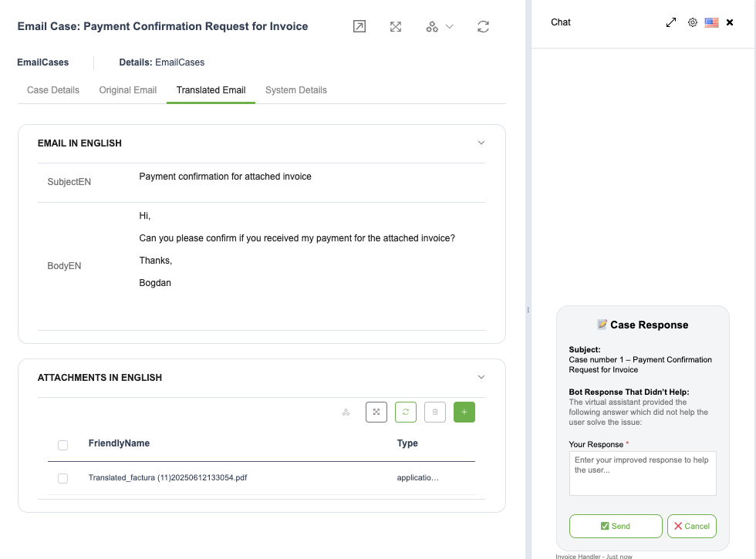The image size is (756, 559).
Task: Click the EmailCases breadcrumb label
Action: tap(43, 62)
